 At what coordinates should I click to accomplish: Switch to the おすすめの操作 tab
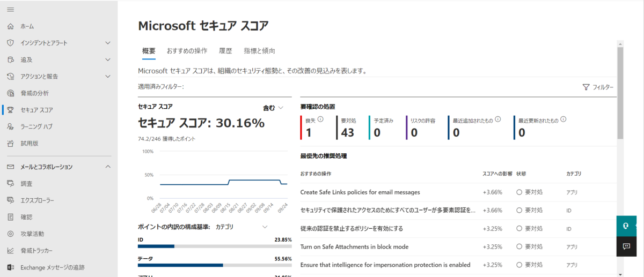pos(187,51)
